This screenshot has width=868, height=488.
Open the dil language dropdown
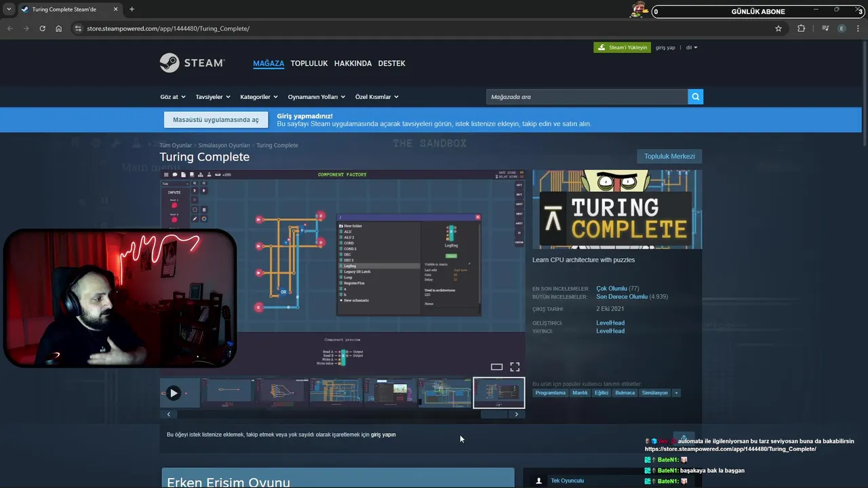pyautogui.click(x=692, y=47)
